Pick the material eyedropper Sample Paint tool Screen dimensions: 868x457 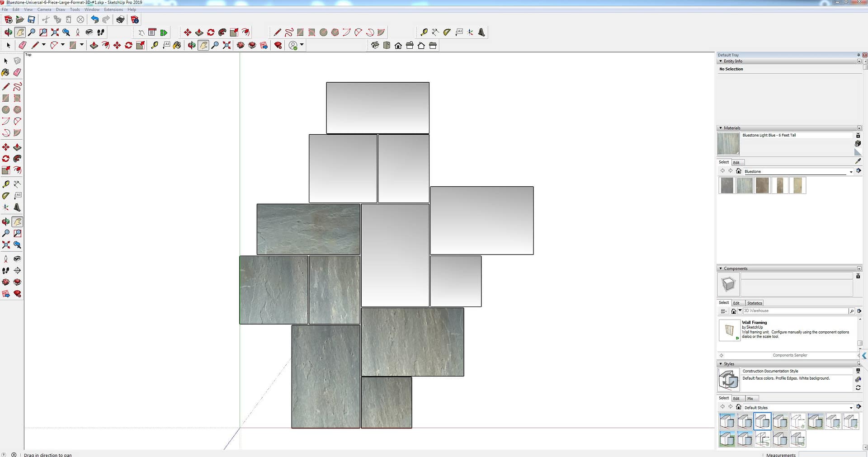858,161
